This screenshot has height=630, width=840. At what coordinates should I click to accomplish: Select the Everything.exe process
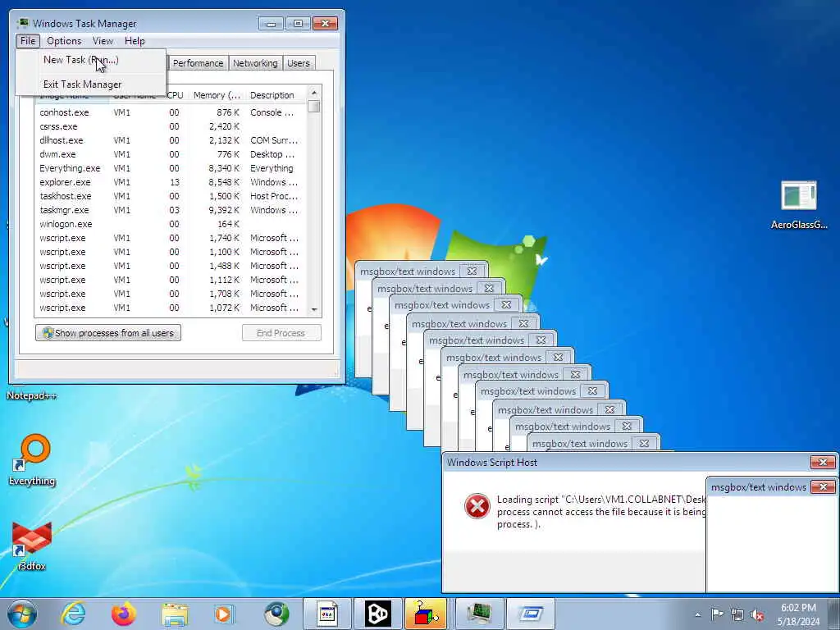[171, 168]
